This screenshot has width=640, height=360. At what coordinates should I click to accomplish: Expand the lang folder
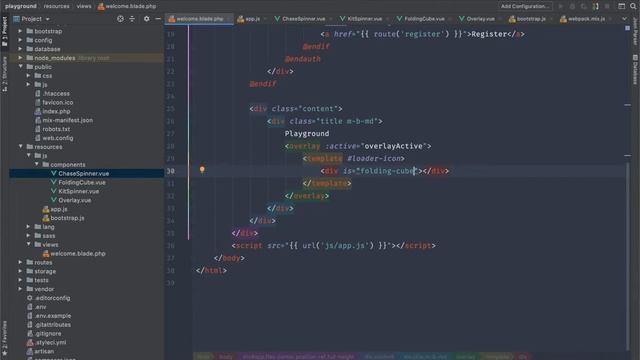click(28, 227)
